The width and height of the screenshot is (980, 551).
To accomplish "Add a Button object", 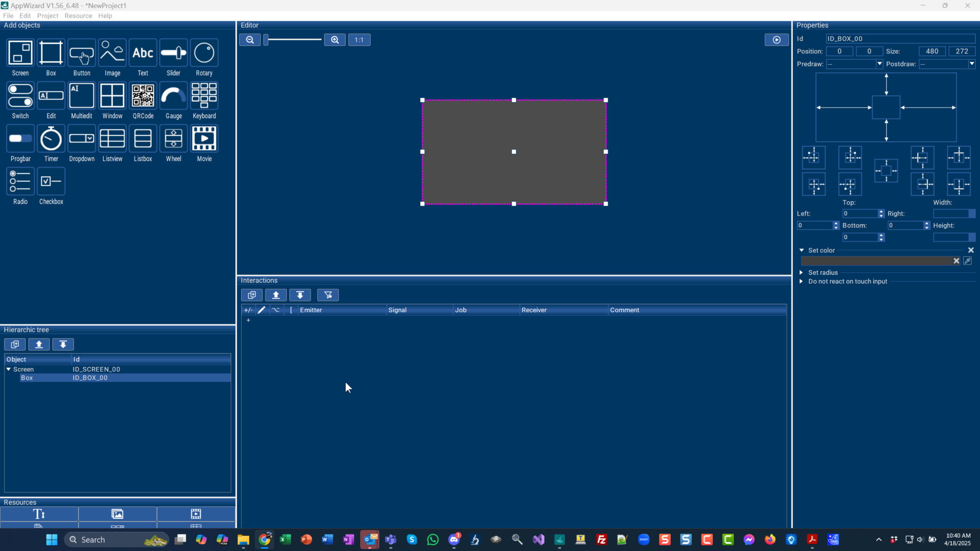I will pos(81,53).
